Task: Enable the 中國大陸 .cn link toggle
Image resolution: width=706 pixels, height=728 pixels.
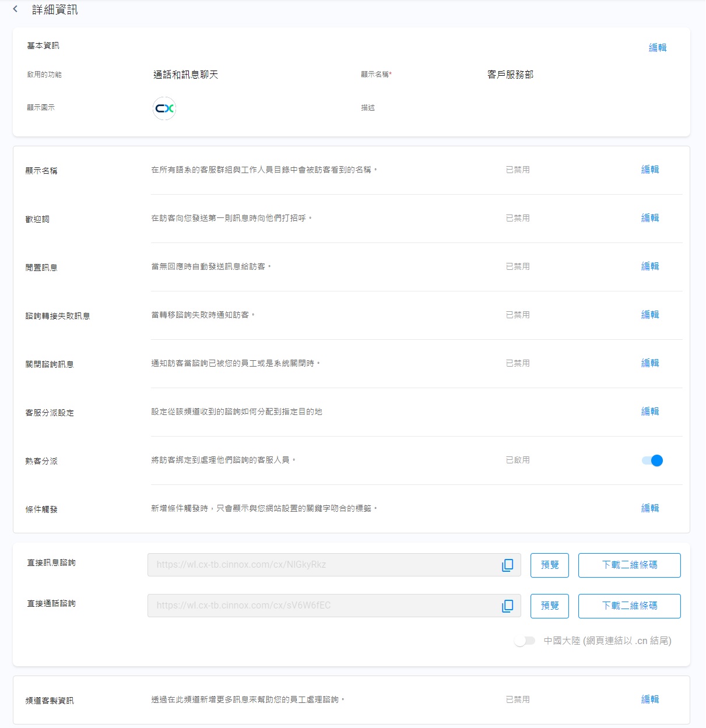Action: 525,641
